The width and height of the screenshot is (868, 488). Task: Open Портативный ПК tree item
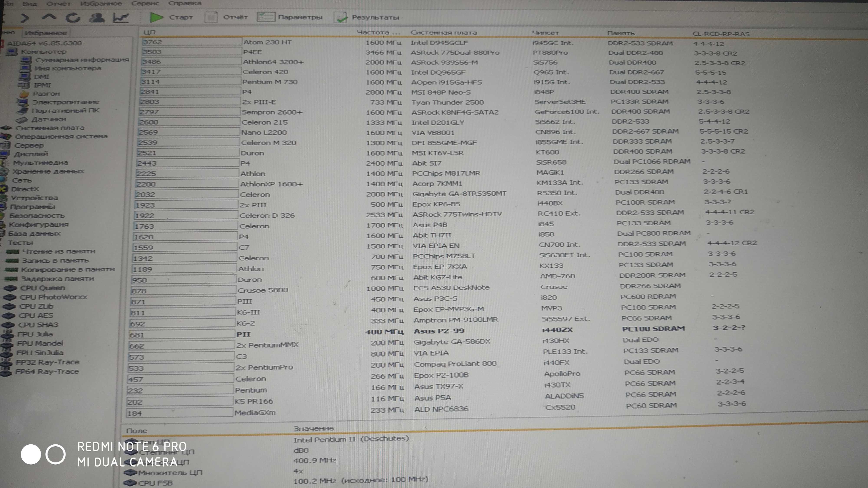pyautogui.click(x=65, y=110)
